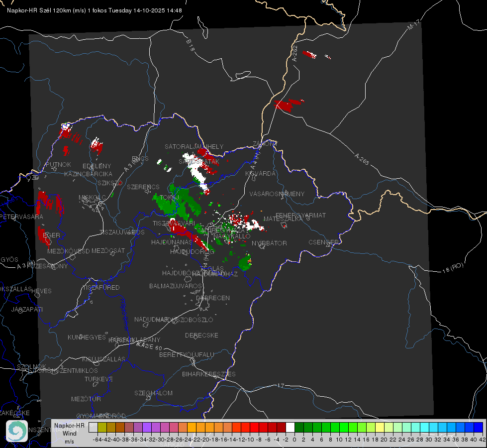Screen dimensions: 487x448
Task: Select the yellow swatch in the wind legend
Action: click(380, 427)
